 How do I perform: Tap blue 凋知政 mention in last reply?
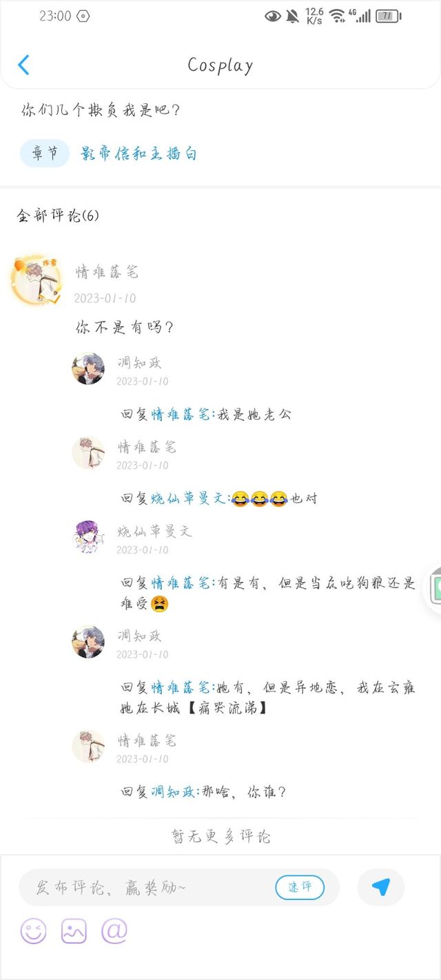point(174,792)
